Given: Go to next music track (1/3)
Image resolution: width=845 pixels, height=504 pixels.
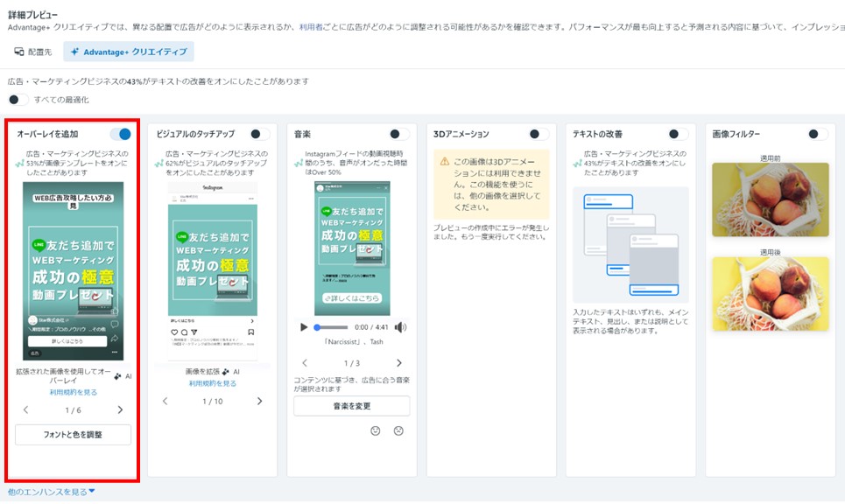Looking at the screenshot, I should pos(398,363).
